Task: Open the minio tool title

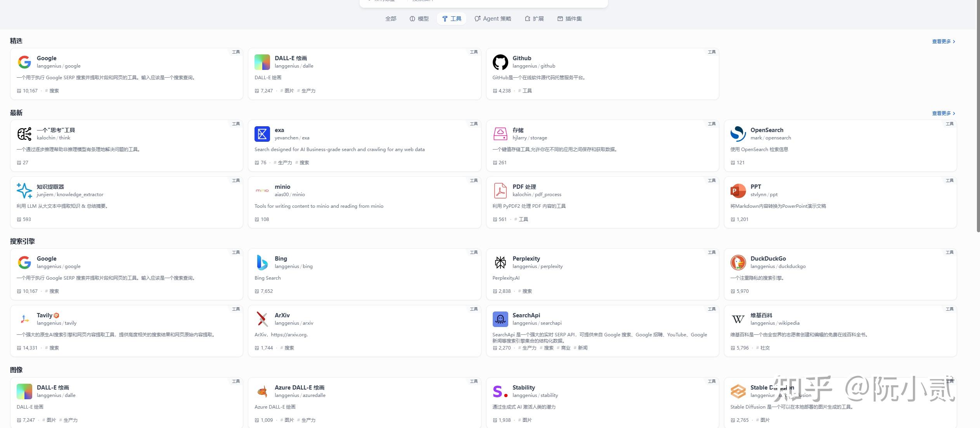Action: pyautogui.click(x=282, y=187)
